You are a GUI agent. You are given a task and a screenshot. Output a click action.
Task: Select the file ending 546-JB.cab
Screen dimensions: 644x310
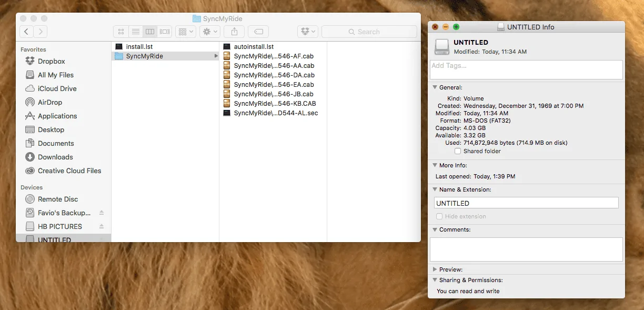[x=273, y=94]
